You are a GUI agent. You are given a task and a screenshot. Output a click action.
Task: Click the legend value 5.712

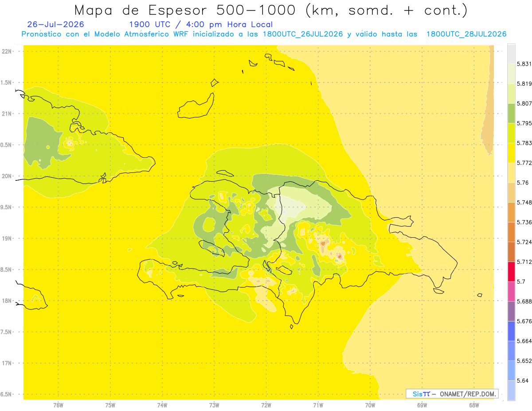(x=524, y=262)
